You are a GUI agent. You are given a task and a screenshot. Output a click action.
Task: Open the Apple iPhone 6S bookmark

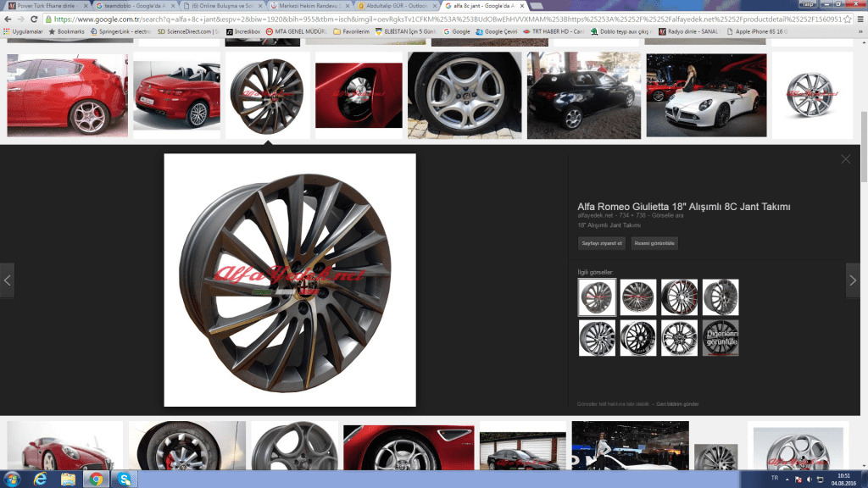click(757, 31)
